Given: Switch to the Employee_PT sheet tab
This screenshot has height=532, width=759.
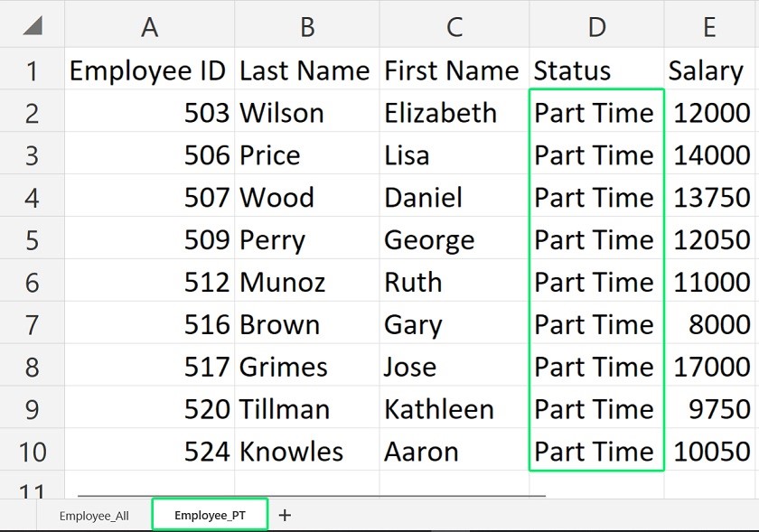Looking at the screenshot, I should 209,514.
